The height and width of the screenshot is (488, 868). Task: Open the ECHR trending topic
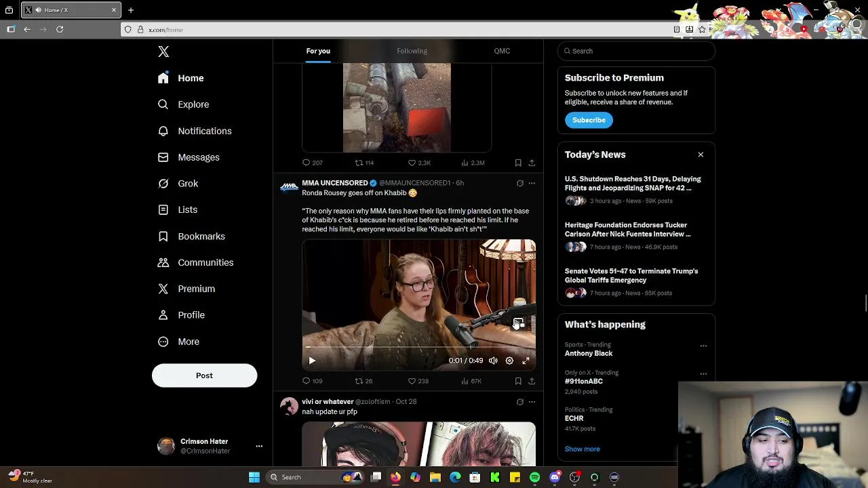[574, 418]
